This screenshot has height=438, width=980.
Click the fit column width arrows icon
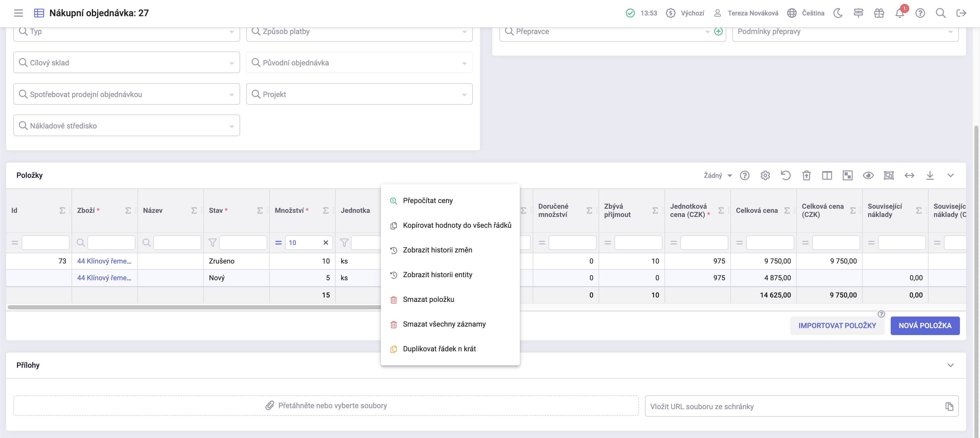coord(909,176)
